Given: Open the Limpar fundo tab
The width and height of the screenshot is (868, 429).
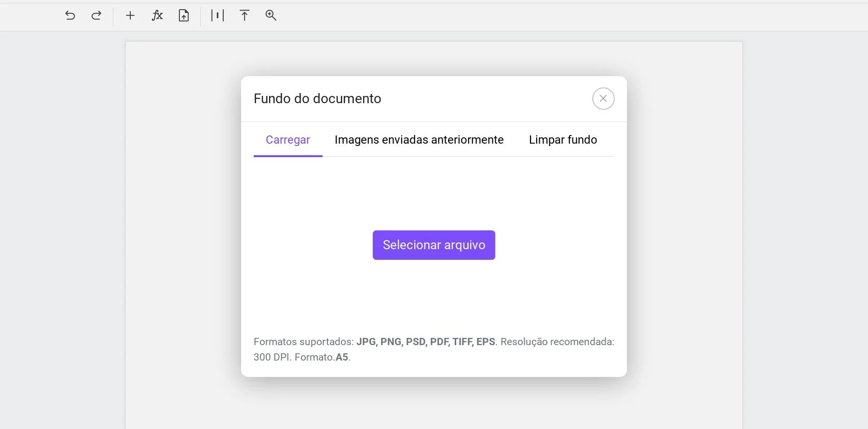Looking at the screenshot, I should pos(563,140).
